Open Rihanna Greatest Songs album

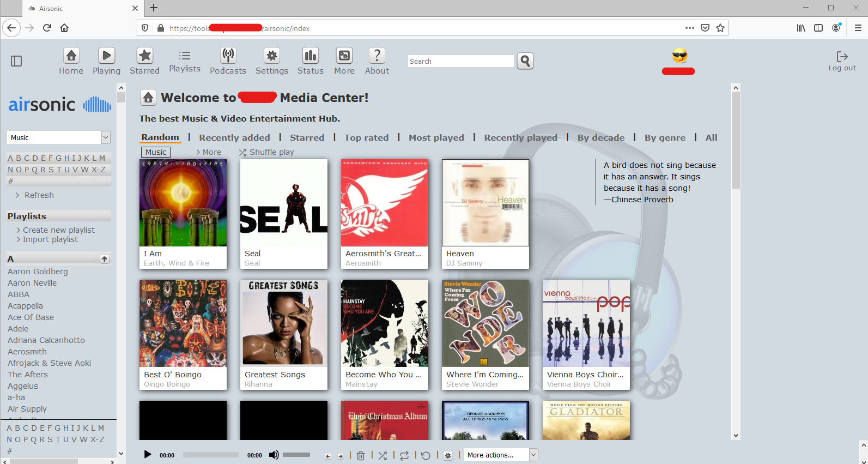[284, 323]
